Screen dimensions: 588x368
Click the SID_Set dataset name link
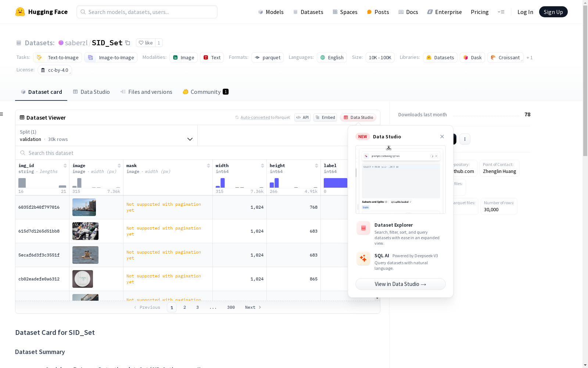click(x=107, y=43)
